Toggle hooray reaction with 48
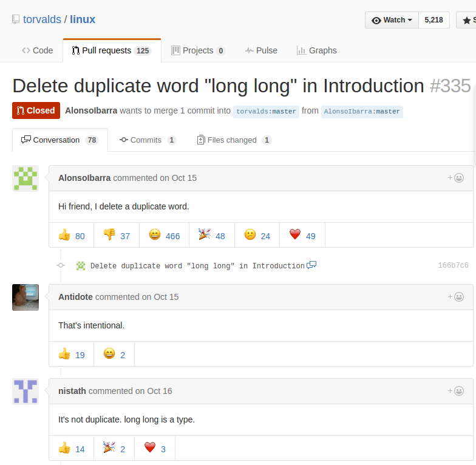Screen dimensions: 476x465 [211, 236]
